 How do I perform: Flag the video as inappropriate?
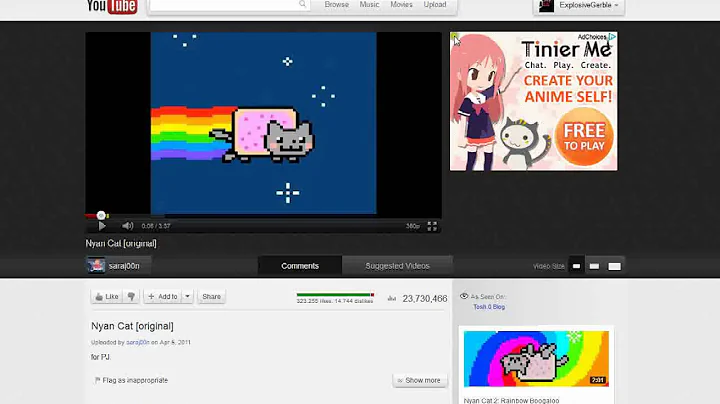(x=131, y=380)
